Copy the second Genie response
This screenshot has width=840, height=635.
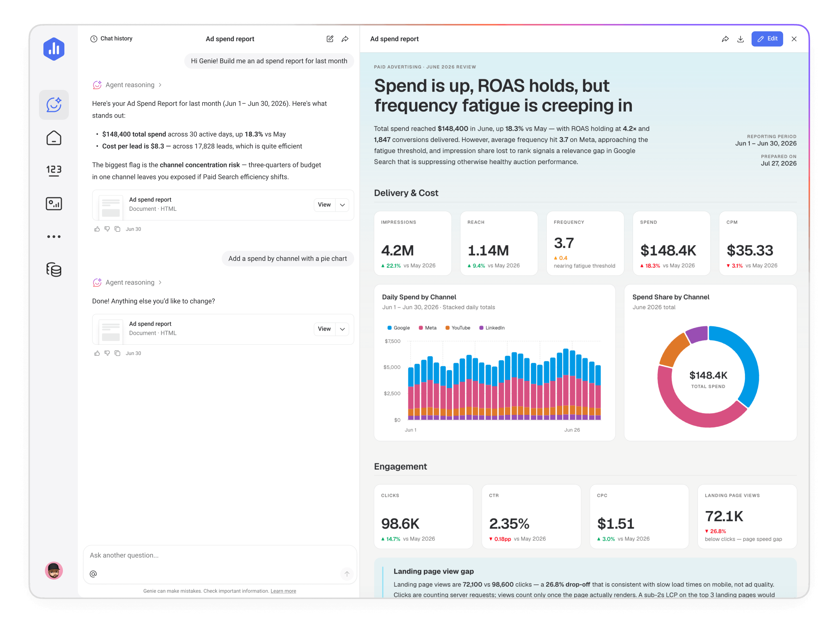[117, 353]
